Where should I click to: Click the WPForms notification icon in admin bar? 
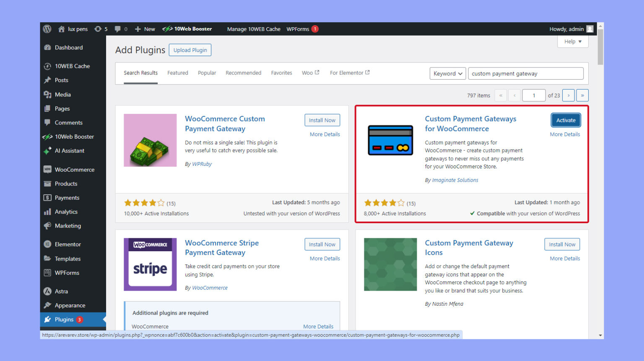(x=314, y=29)
